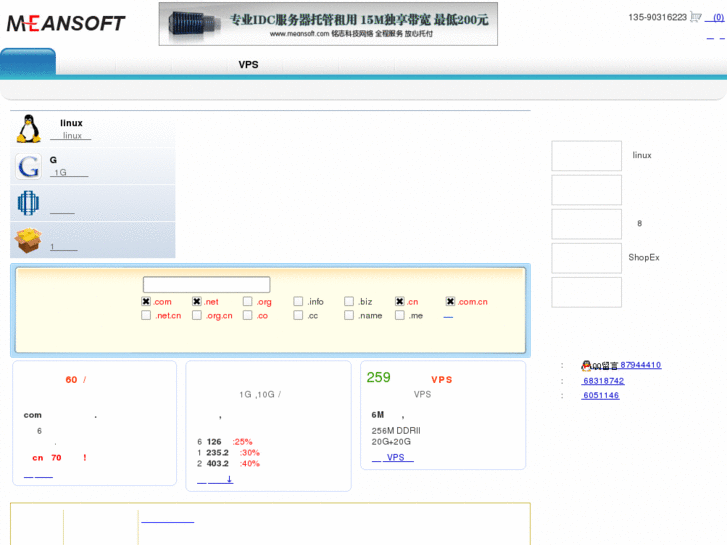Uncheck the .net domain checkbox
Screen dimensions: 727x545
coord(197,301)
